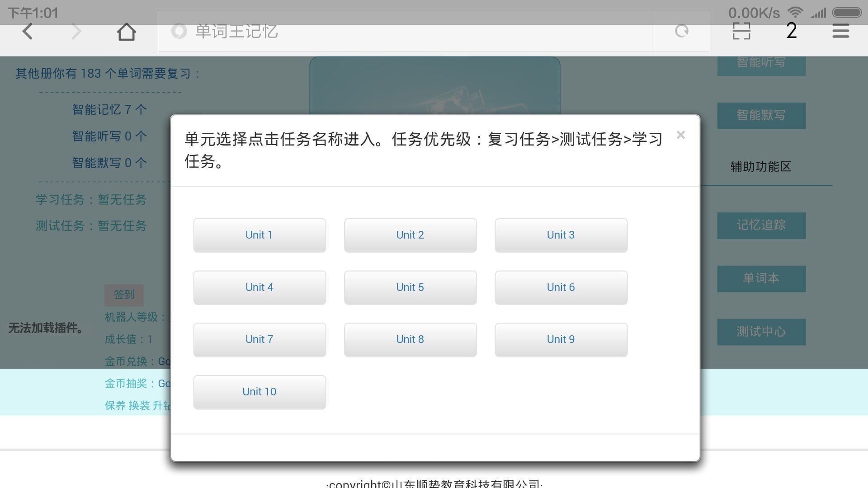
Task: Expand 测试任务 task details
Action: [x=90, y=225]
